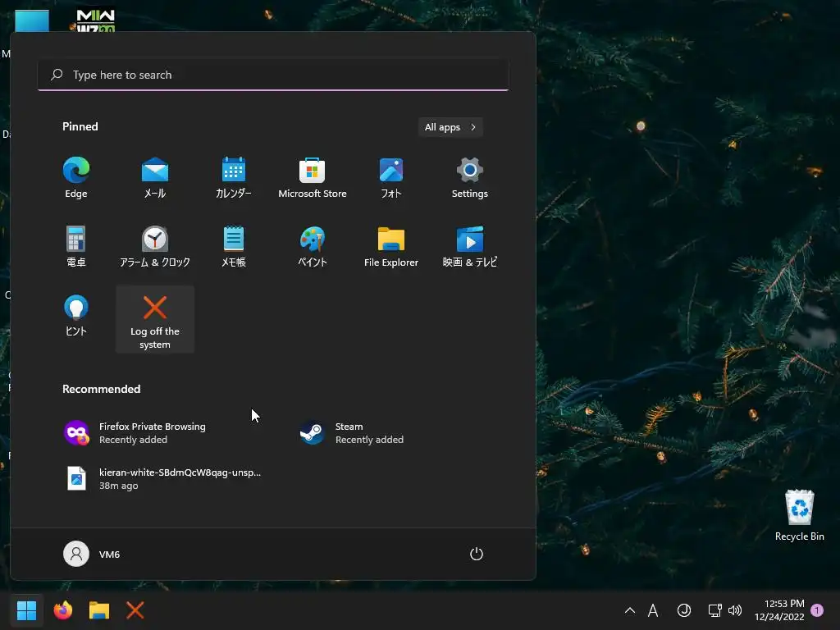Click the Type here to search box
The width and height of the screenshot is (840, 630).
click(x=273, y=75)
